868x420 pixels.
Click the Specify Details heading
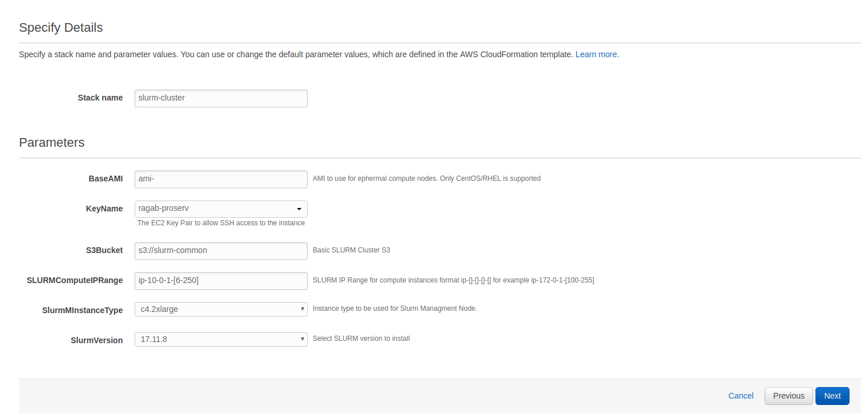(x=61, y=28)
